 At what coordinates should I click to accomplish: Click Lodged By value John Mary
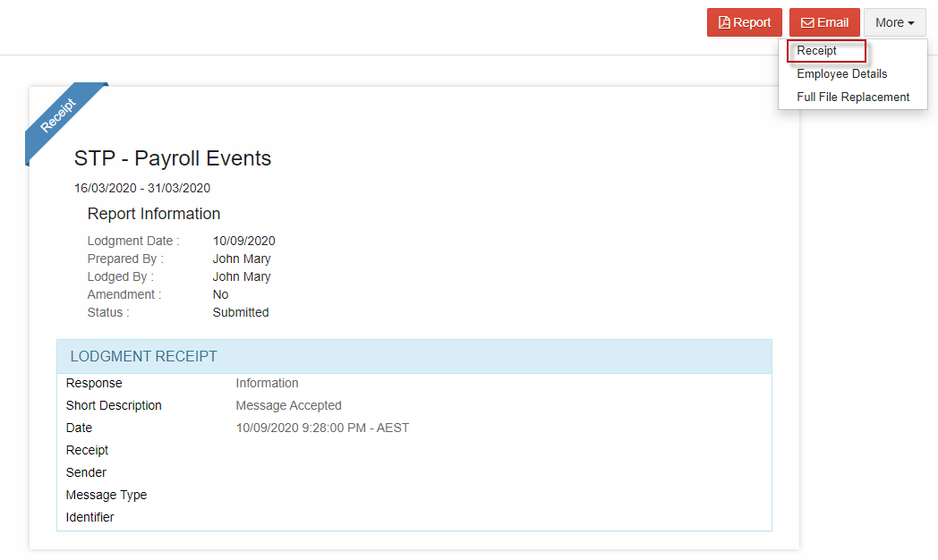click(242, 276)
